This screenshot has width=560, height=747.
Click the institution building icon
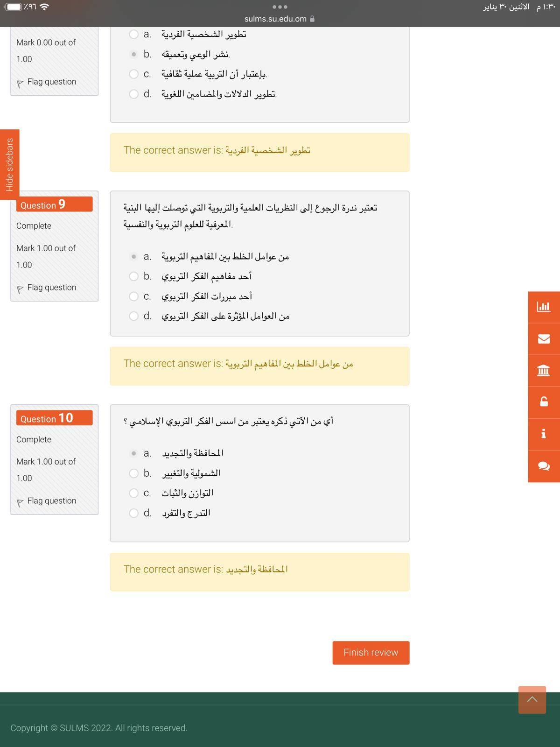pyautogui.click(x=544, y=371)
